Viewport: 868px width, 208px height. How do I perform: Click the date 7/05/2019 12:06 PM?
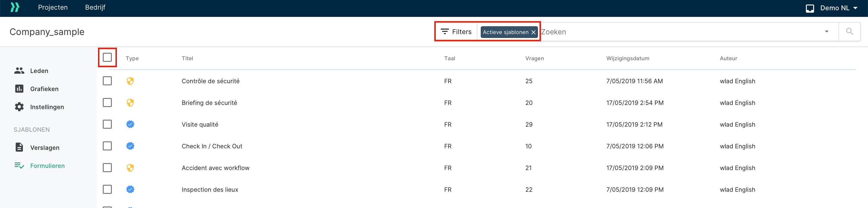(635, 146)
